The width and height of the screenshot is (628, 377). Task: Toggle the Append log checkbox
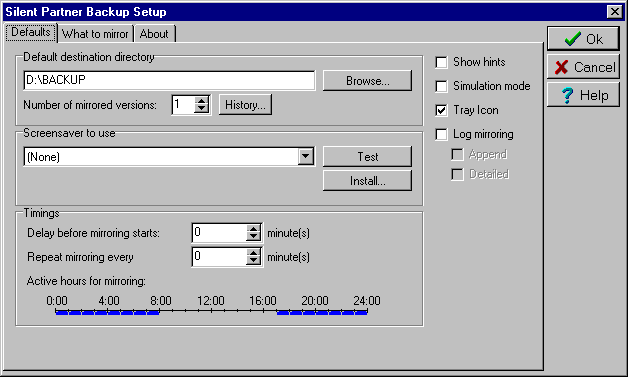point(457,154)
